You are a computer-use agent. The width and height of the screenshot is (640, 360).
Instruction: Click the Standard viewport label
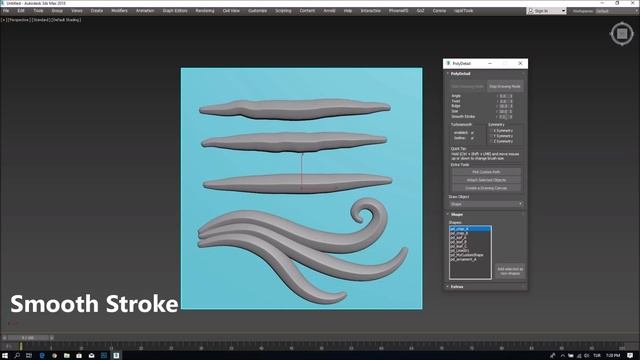(40, 20)
